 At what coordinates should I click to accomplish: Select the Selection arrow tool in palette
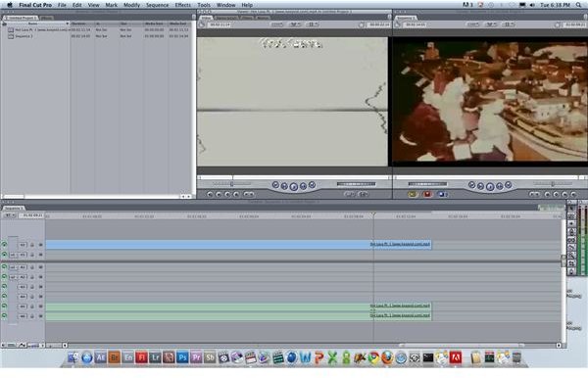[571, 208]
